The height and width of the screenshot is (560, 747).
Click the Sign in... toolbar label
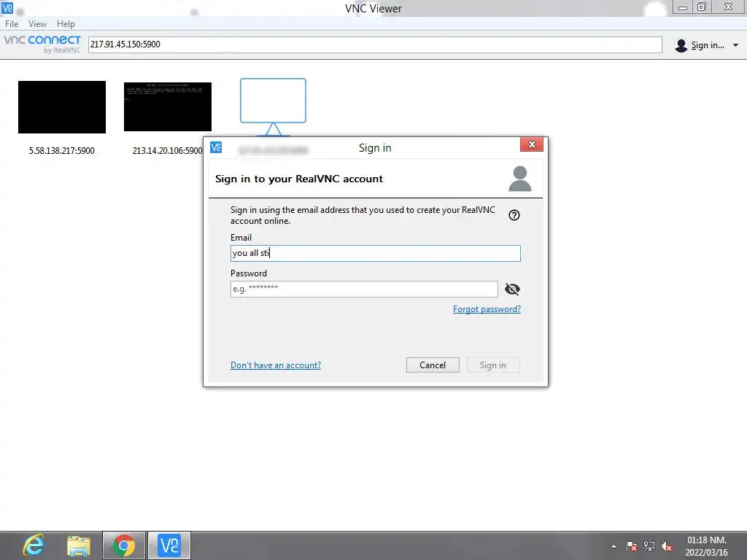pyautogui.click(x=708, y=45)
